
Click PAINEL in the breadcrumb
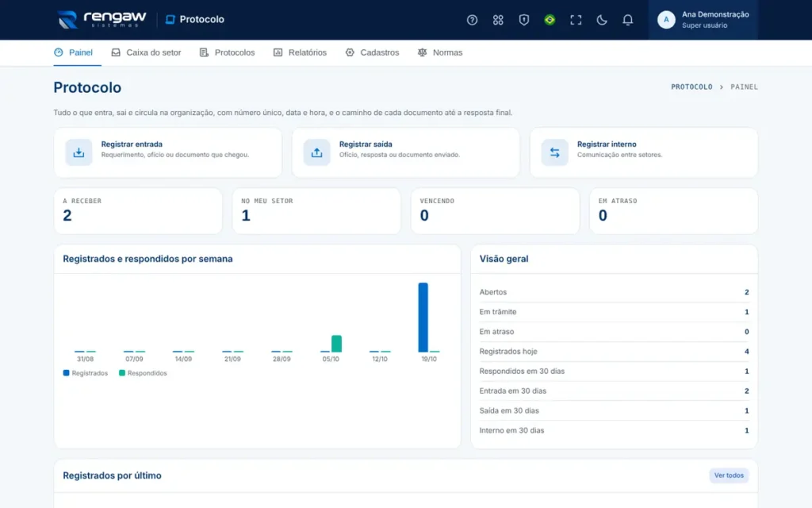click(x=744, y=87)
